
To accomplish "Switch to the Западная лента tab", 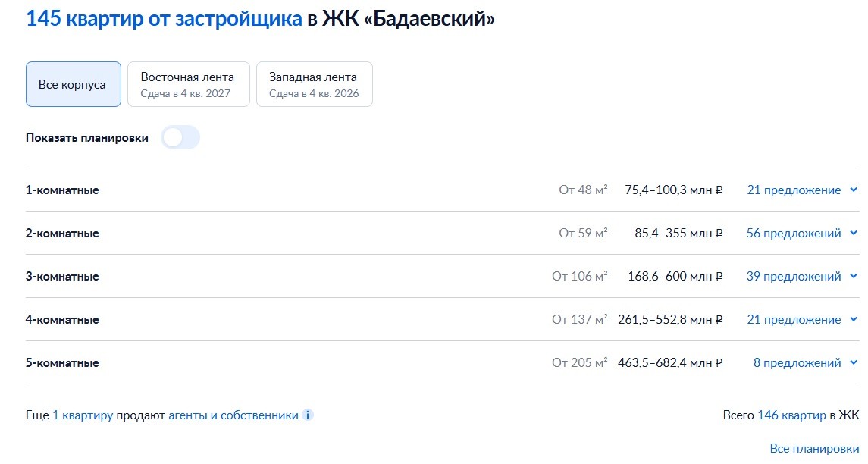I will coord(315,84).
